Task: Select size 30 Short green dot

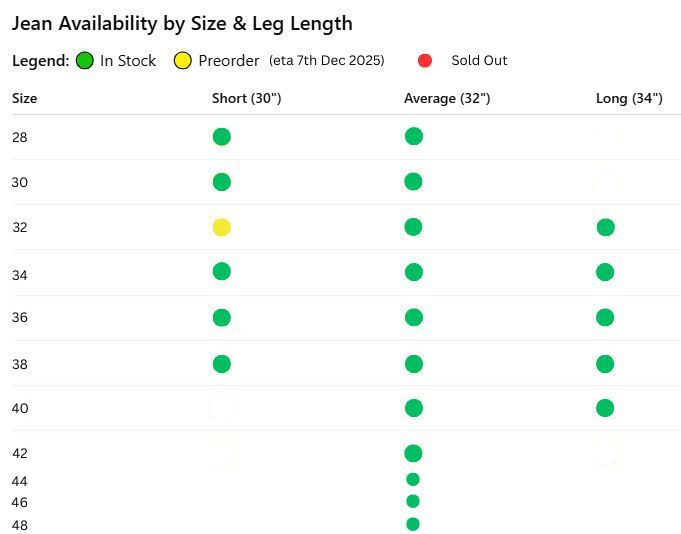Action: 222,182
